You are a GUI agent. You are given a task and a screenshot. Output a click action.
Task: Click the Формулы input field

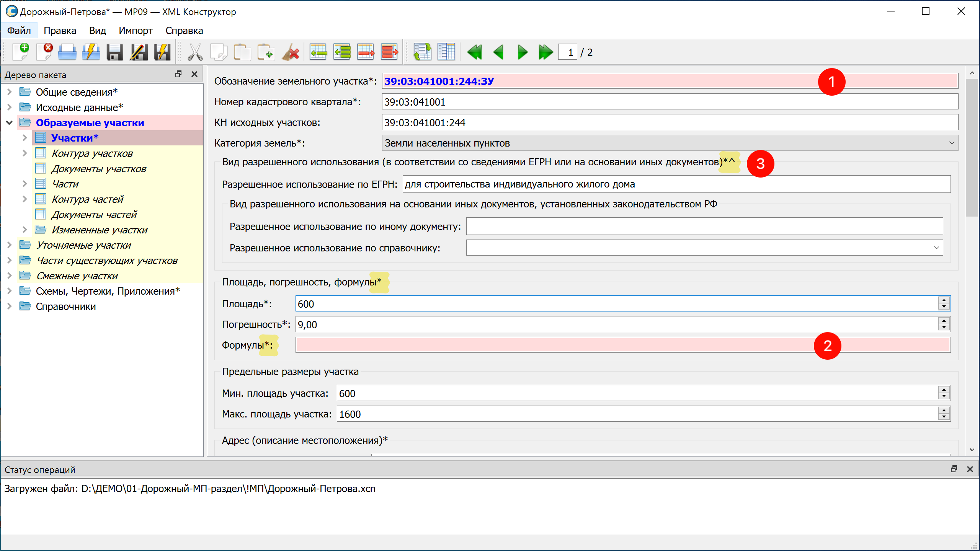623,345
